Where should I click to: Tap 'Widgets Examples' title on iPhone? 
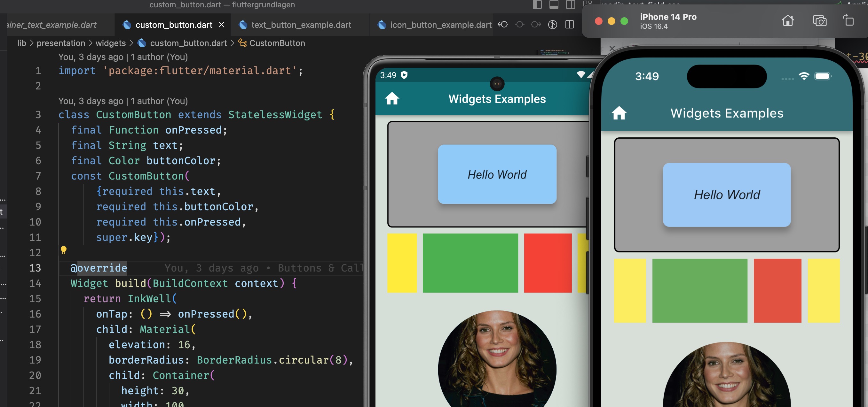tap(727, 113)
